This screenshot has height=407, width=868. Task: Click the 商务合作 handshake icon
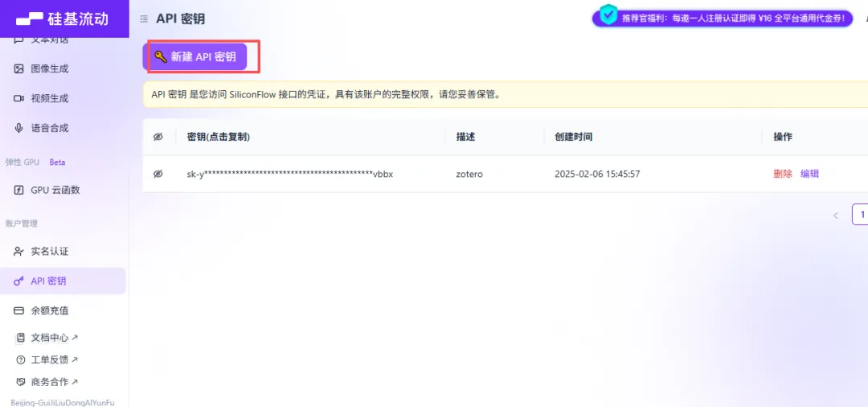coord(21,381)
